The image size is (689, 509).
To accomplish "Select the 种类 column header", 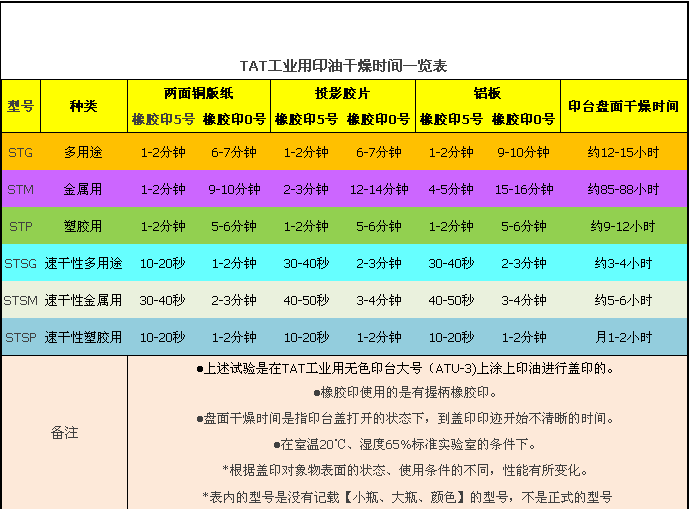I will click(83, 106).
